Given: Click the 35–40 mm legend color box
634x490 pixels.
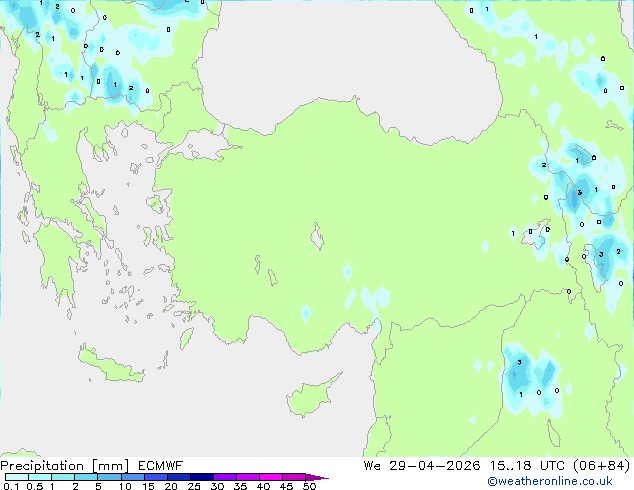Looking at the screenshot, I should tap(248, 477).
